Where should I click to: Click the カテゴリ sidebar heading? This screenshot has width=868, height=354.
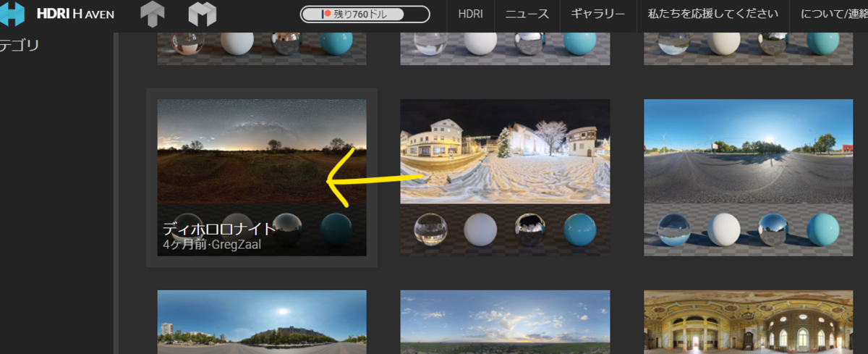point(20,46)
